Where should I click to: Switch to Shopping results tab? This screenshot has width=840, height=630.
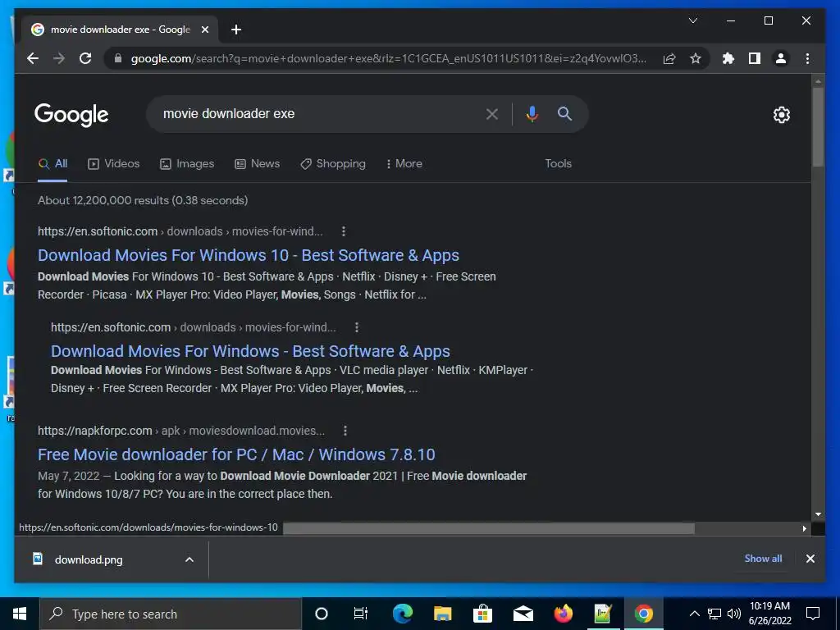coord(333,164)
